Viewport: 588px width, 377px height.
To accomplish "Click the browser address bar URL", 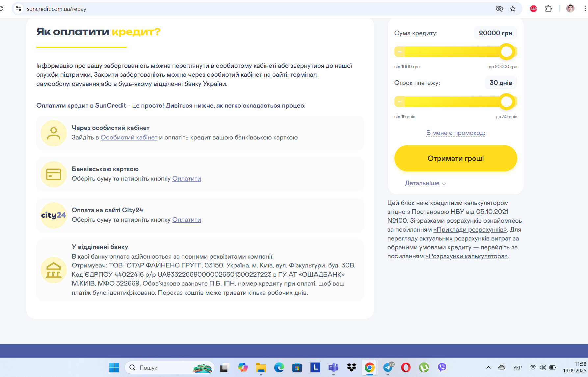I will tap(57, 9).
